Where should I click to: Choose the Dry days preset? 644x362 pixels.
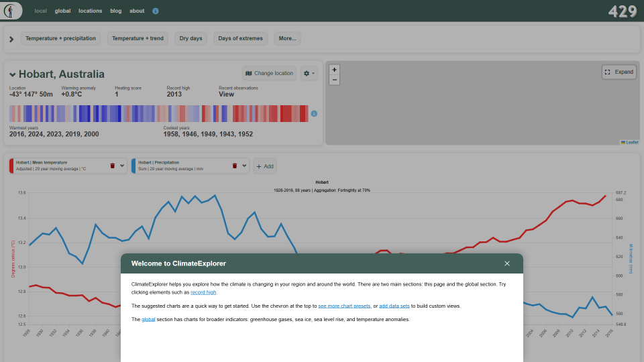pos(191,39)
